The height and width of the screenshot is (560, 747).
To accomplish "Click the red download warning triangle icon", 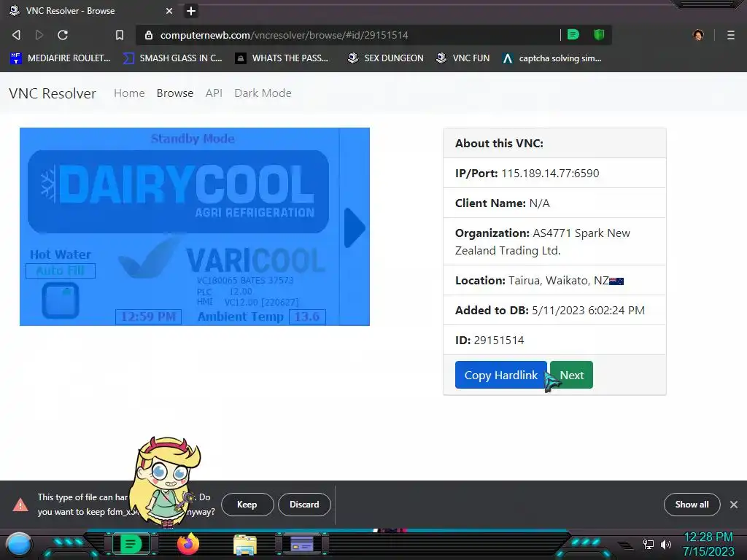I will pyautogui.click(x=20, y=505).
